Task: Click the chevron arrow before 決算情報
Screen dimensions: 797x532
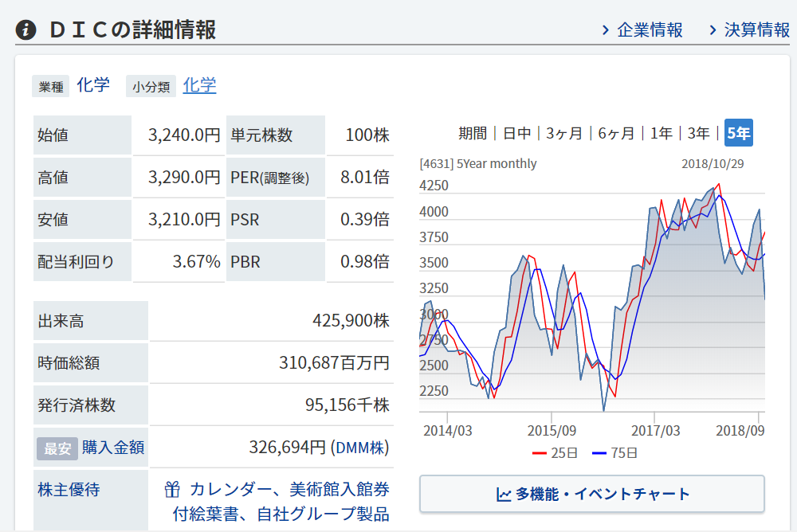Action: pyautogui.click(x=713, y=30)
